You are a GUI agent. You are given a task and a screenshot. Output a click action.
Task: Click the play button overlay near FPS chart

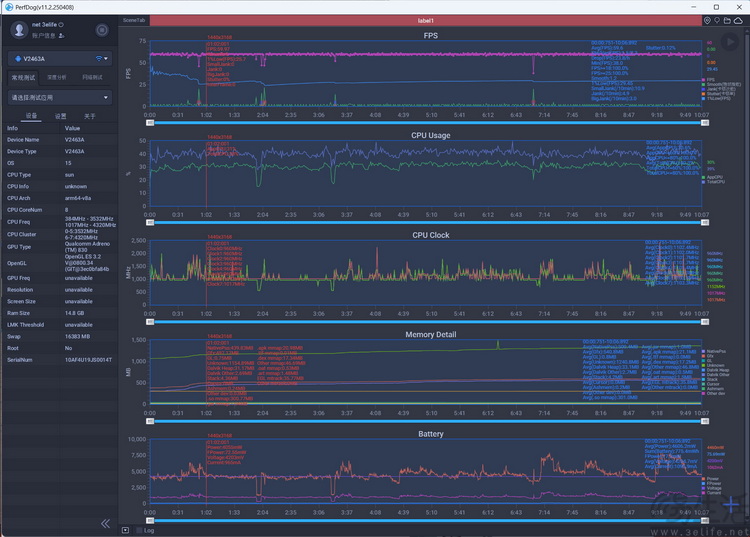(730, 42)
